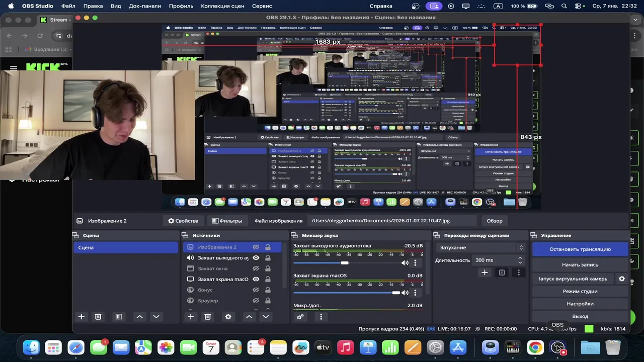Toggle lock on Изображение 2 source
This screenshot has height=362, width=644.
point(268,247)
